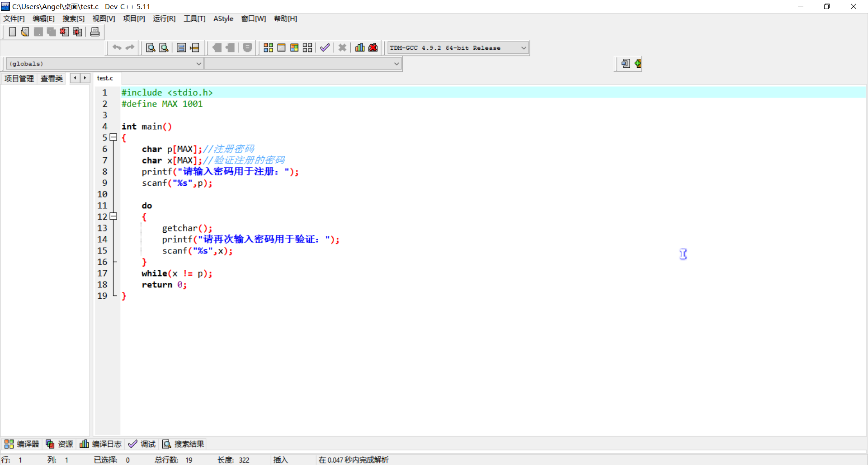Open the 帮助[H] menu

click(286, 19)
